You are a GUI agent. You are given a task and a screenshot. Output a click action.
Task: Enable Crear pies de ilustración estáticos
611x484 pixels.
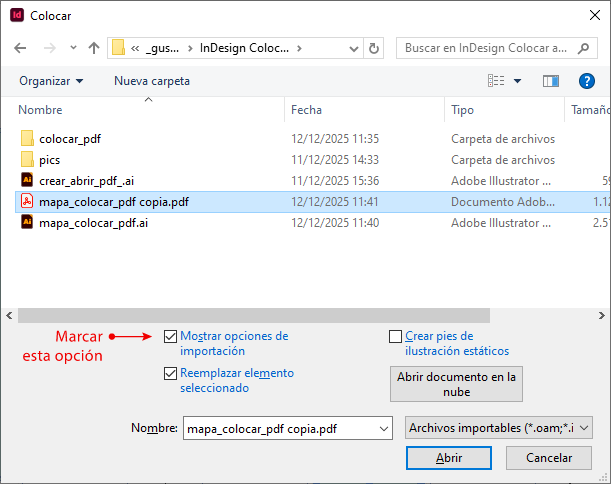click(x=396, y=336)
